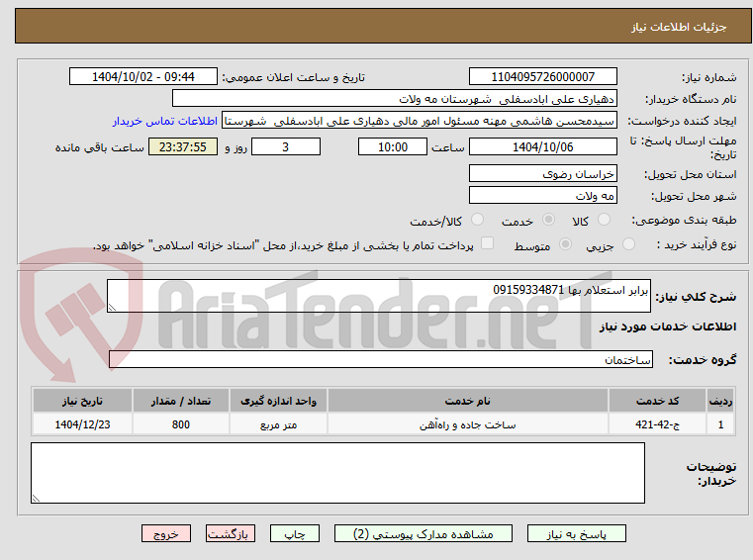Click the توضیحات خریدار textarea

tap(337, 473)
